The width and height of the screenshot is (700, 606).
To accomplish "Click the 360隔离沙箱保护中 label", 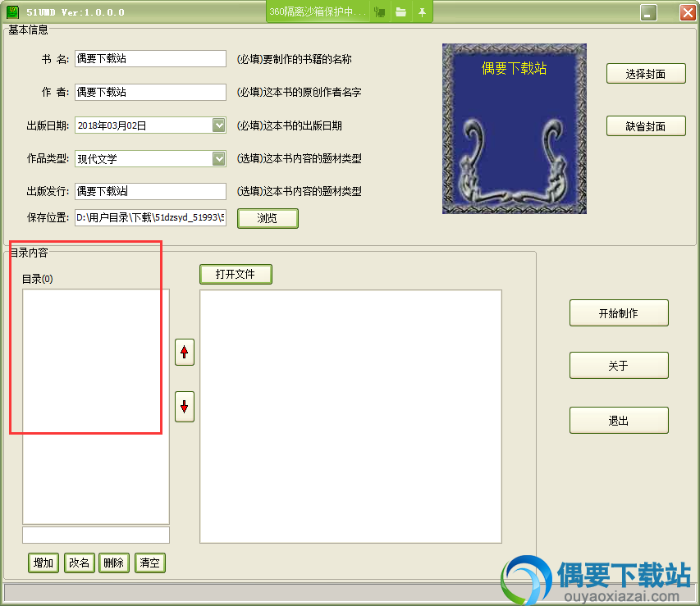I will 317,12.
